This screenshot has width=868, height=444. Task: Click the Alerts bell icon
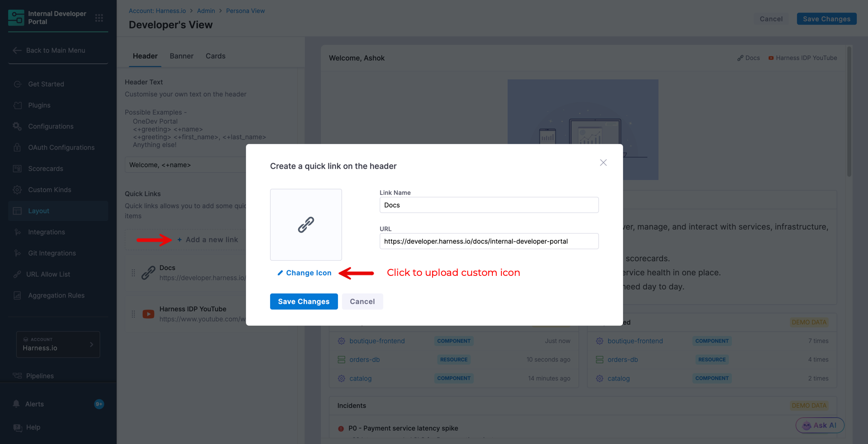(x=16, y=404)
